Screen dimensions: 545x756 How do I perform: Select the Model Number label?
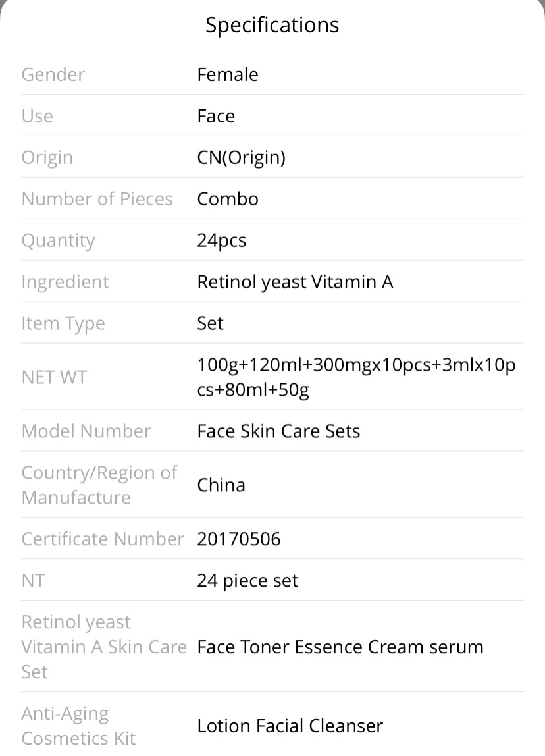point(86,431)
